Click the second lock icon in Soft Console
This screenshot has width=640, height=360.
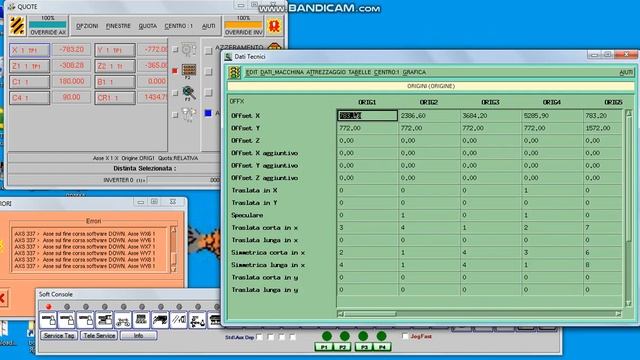point(67,320)
